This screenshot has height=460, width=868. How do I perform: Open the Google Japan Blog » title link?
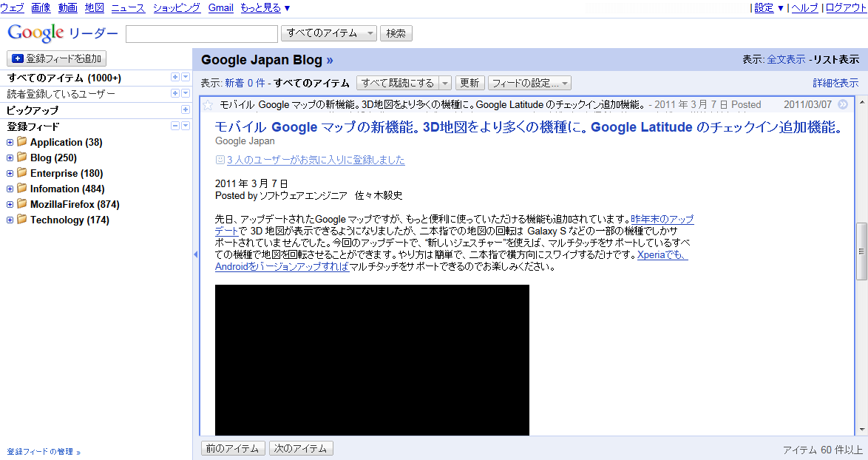(267, 60)
